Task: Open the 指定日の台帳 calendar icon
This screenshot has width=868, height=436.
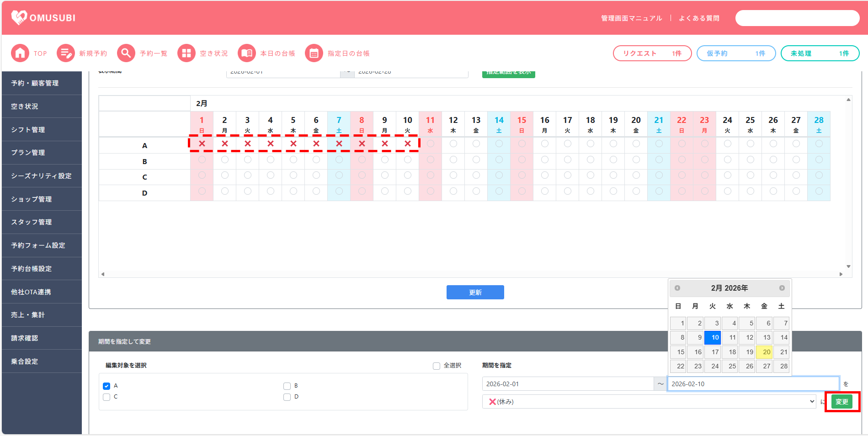Action: click(314, 53)
